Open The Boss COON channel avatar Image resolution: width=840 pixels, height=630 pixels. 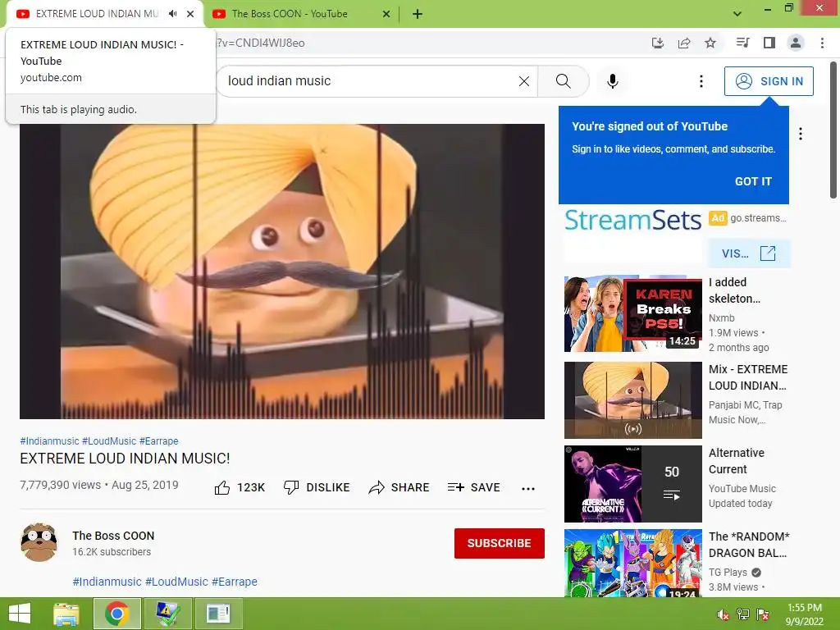tap(39, 543)
